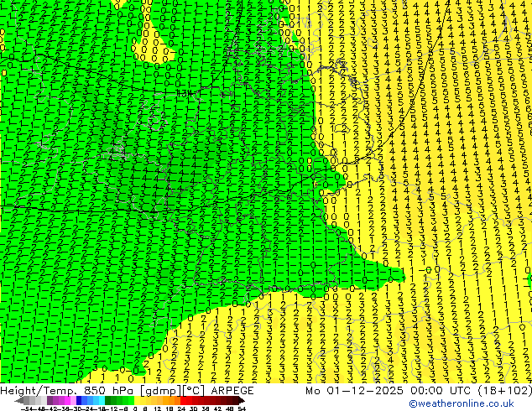The width and height of the screenshot is (532, 411).
Task: Click the bright red swatch in the legend
Action: 183,400
